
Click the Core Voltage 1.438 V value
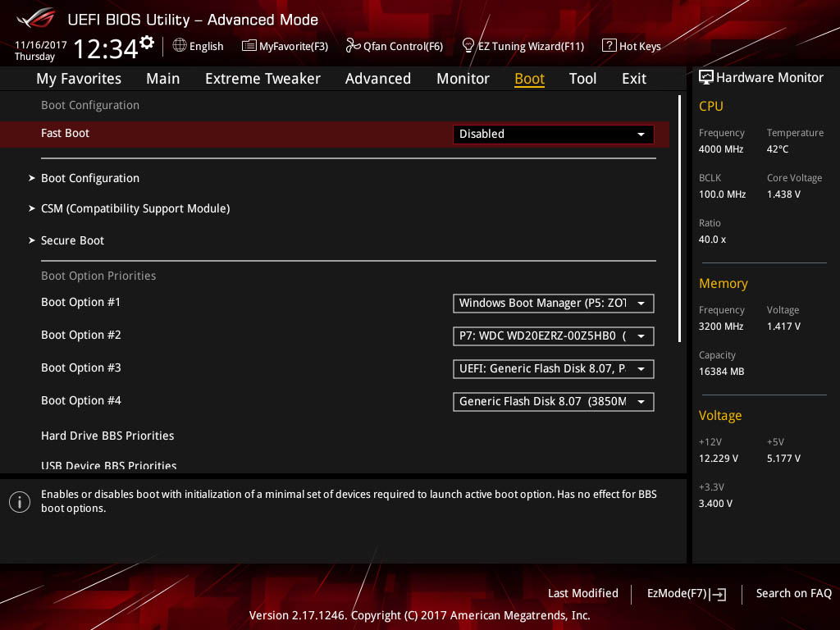click(x=783, y=194)
